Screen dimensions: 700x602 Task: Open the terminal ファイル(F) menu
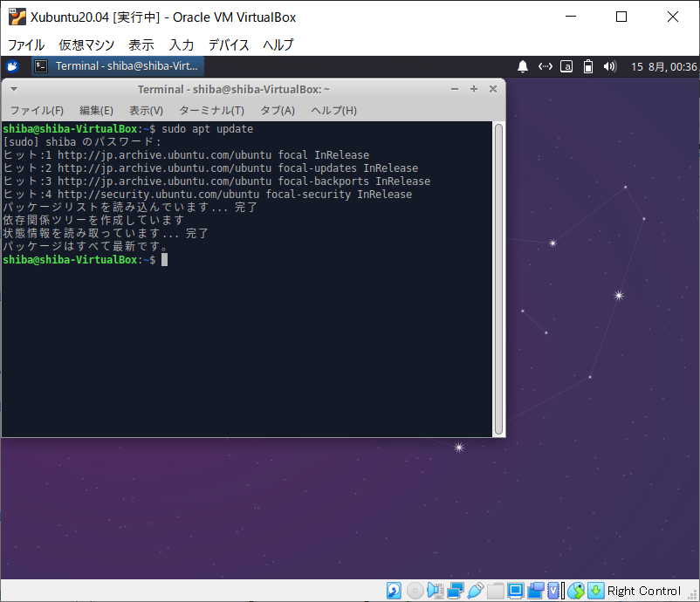click(x=37, y=110)
